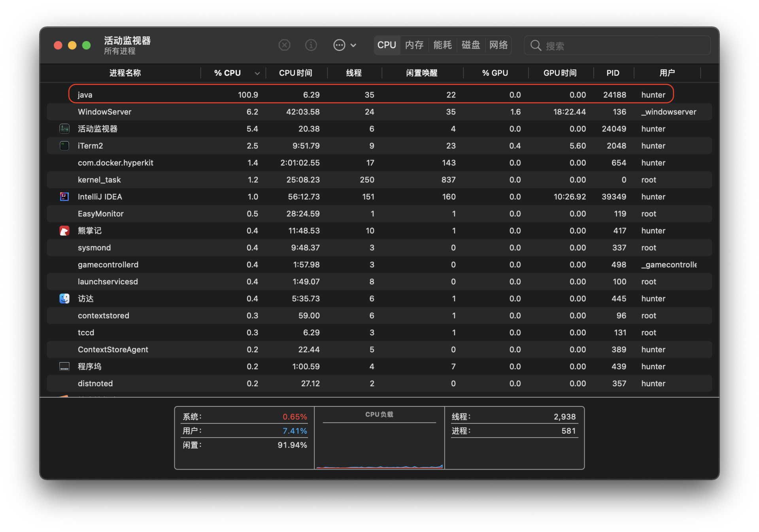759x532 pixels.
Task: Click the process info (i) toolbar icon
Action: [x=311, y=45]
